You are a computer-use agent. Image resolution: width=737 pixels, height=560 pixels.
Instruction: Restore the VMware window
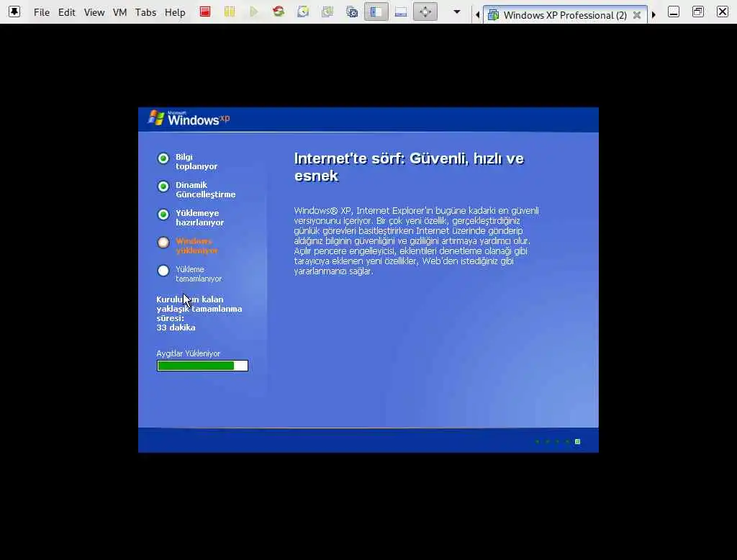698,12
